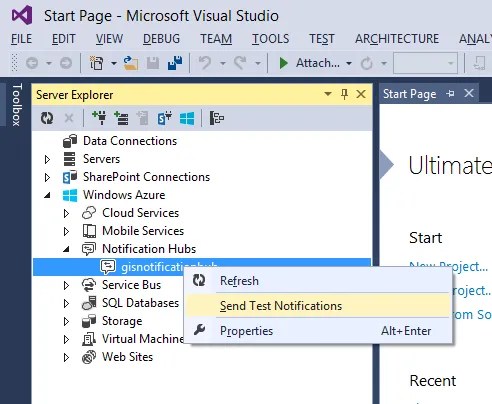Click the Server Explorer tree view filter icon

(x=217, y=118)
